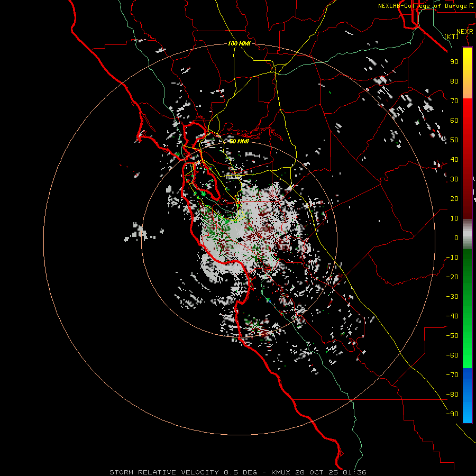
Task: Click the -30 value on velocity scale
Action: coord(452,297)
